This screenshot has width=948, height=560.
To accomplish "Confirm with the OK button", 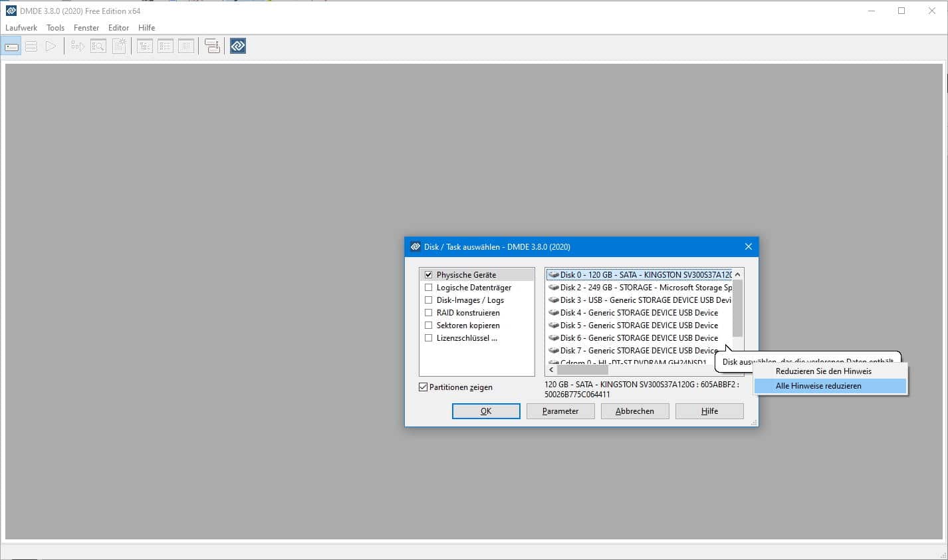I will point(486,411).
